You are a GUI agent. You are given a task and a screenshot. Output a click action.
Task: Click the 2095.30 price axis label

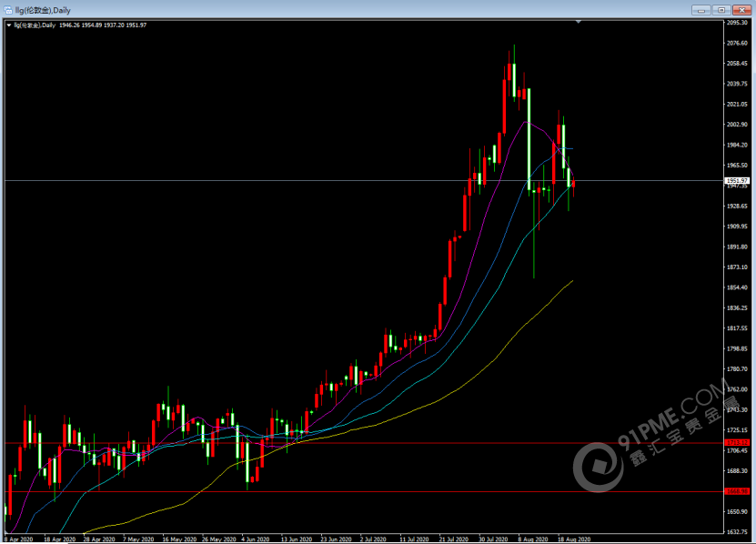click(x=737, y=23)
